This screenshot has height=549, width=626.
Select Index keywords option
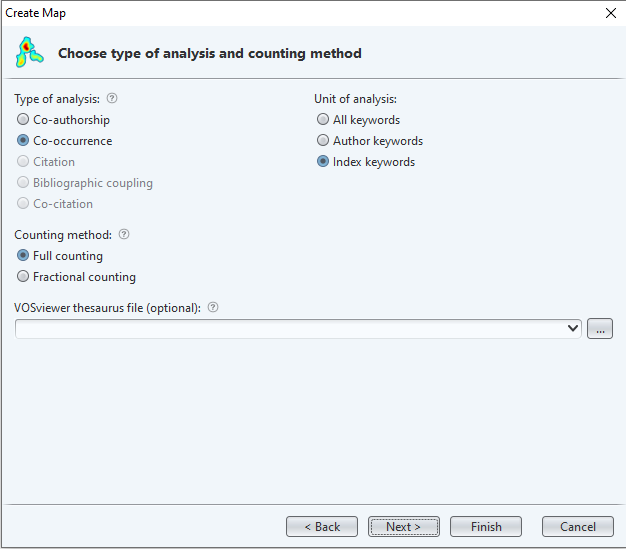pyautogui.click(x=323, y=162)
